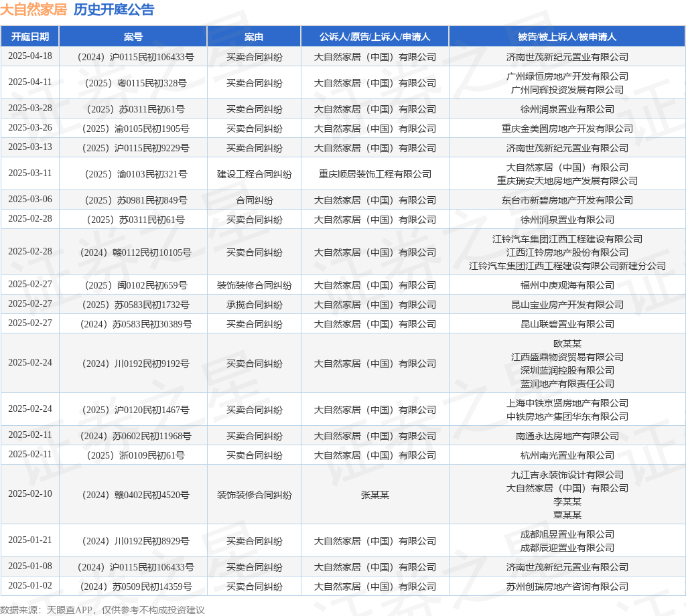This screenshot has width=686, height=616.
Task: Click defendant 南通永达房地产有限公司
Action: (567, 436)
